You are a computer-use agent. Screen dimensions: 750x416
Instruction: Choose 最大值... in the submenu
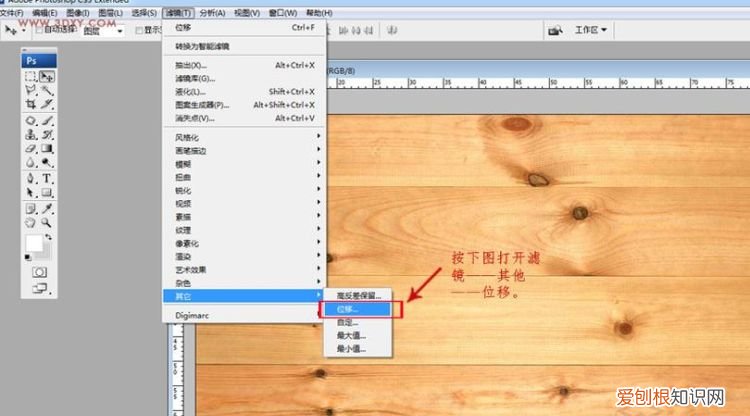pos(358,336)
